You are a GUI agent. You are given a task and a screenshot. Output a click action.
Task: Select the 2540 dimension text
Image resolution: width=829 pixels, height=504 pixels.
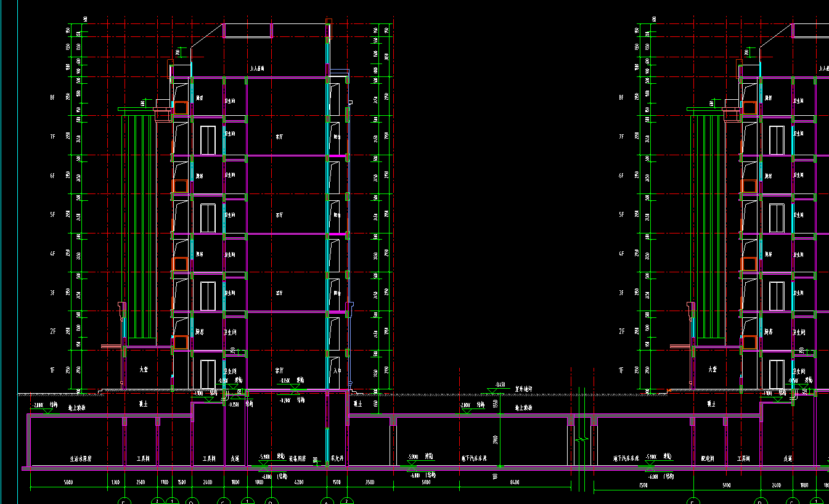pos(140,482)
